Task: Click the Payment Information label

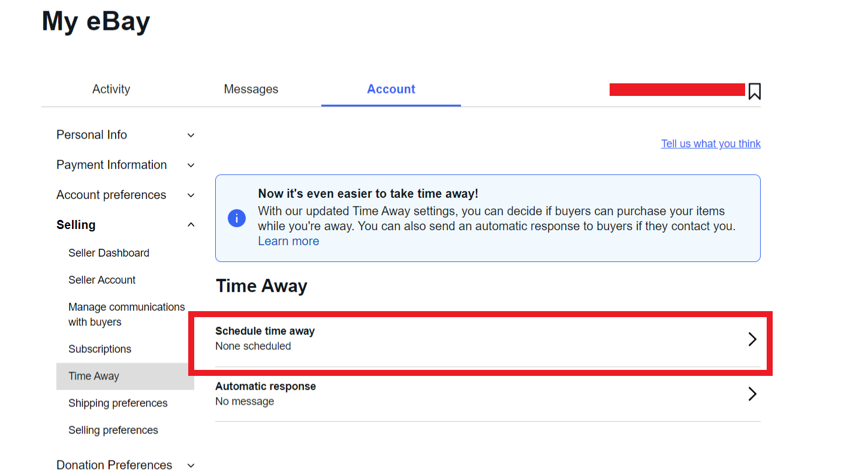Action: coord(111,165)
